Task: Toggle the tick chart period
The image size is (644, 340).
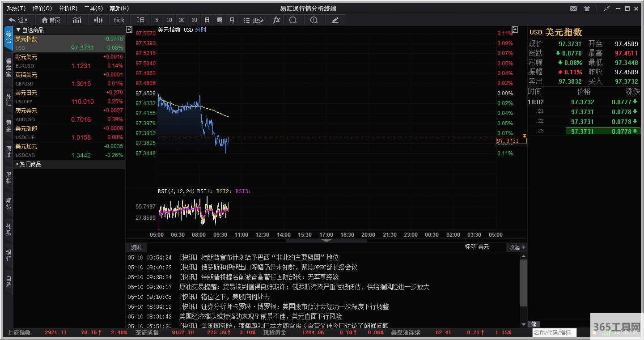Action: coord(119,20)
